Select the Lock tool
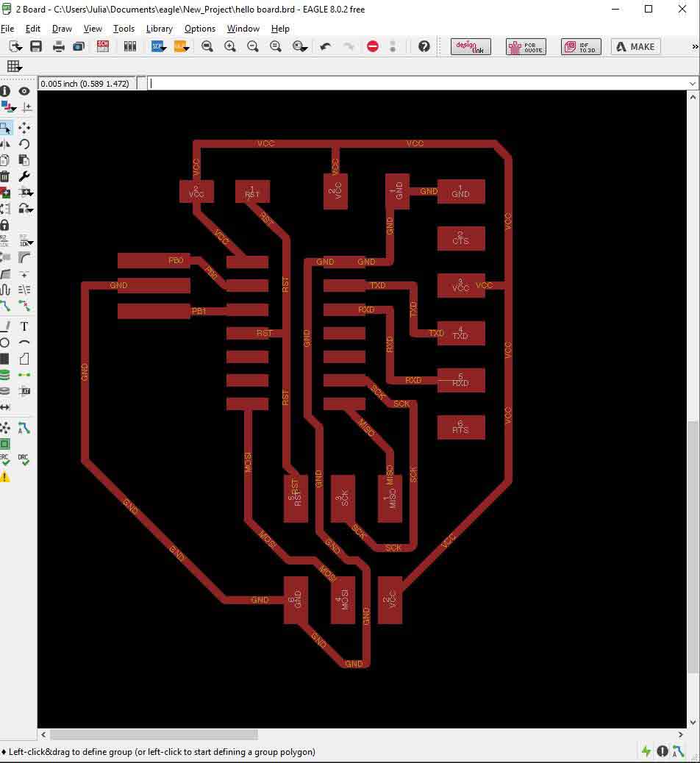This screenshot has height=763, width=700. point(5,224)
